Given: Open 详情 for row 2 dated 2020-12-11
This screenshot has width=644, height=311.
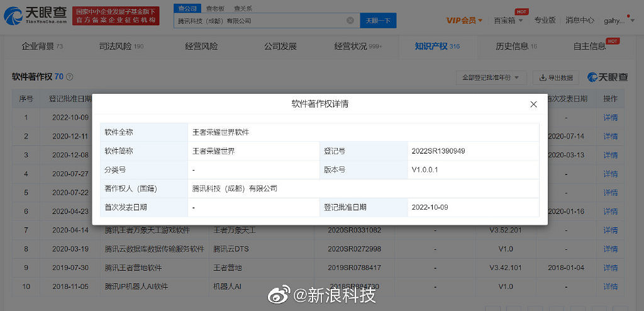Looking at the screenshot, I should (x=610, y=136).
